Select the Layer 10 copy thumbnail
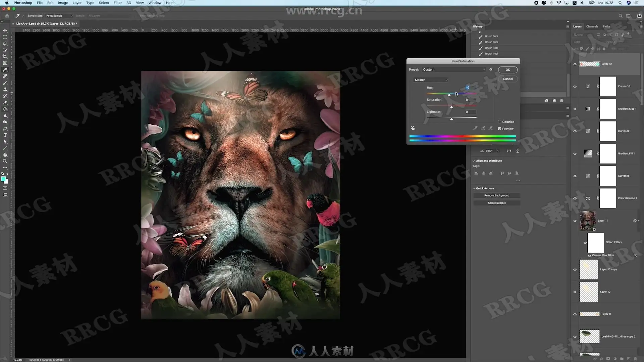The image size is (644, 362). pyautogui.click(x=589, y=269)
